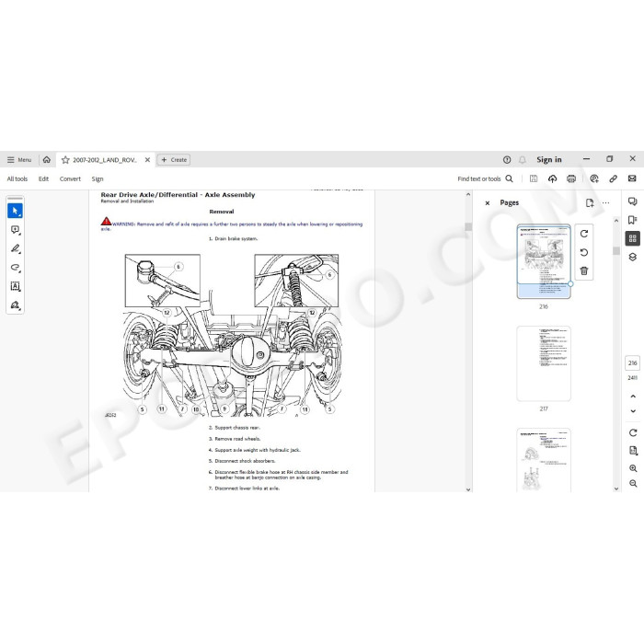Select the Add text box tool
This screenshot has width=644, height=644.
pos(16,286)
